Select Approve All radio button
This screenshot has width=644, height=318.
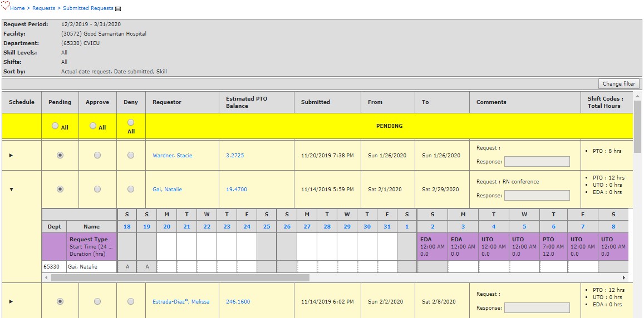pyautogui.click(x=93, y=126)
